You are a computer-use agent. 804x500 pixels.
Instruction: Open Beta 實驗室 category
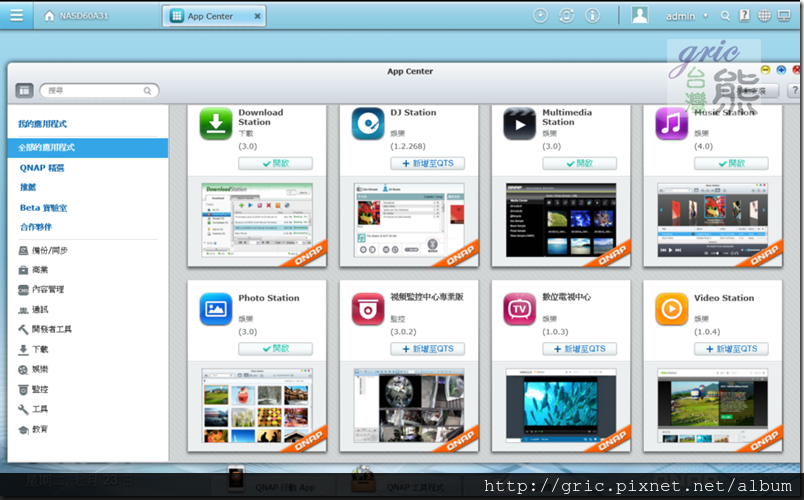44,208
